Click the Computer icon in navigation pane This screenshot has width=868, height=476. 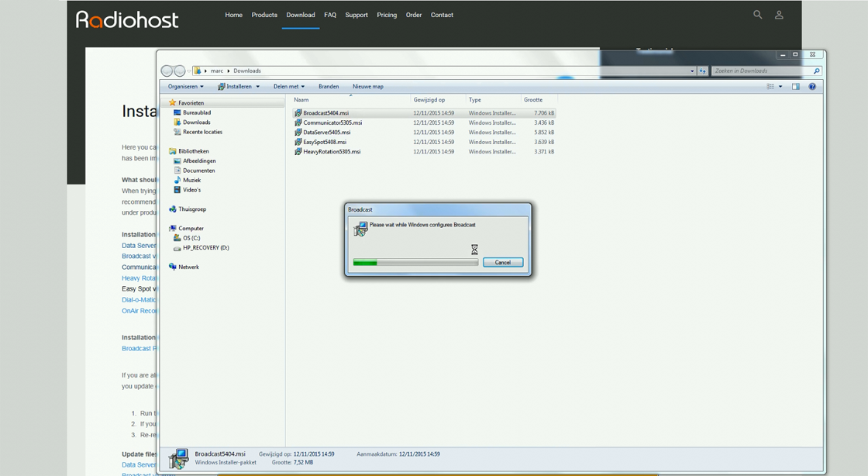[x=173, y=229]
